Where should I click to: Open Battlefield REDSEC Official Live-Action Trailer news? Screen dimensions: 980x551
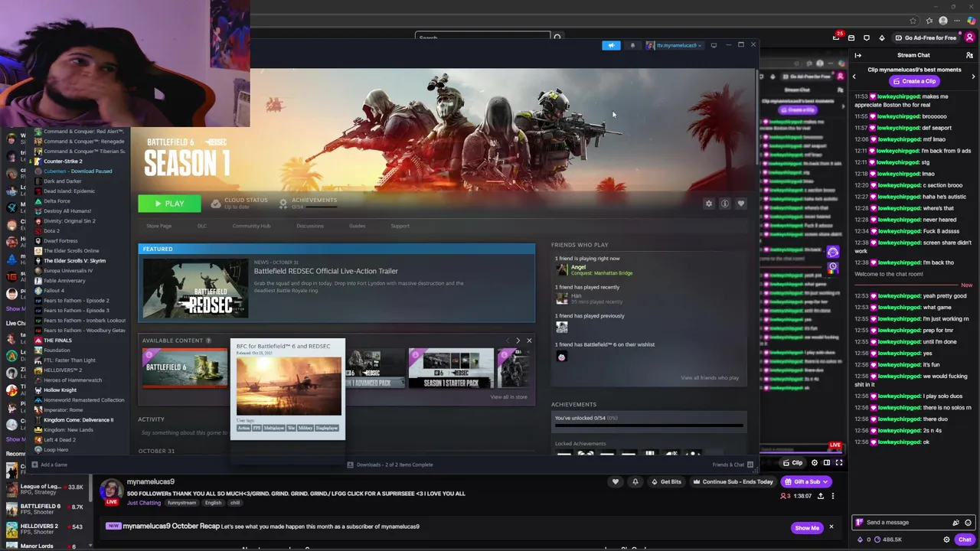pyautogui.click(x=326, y=271)
